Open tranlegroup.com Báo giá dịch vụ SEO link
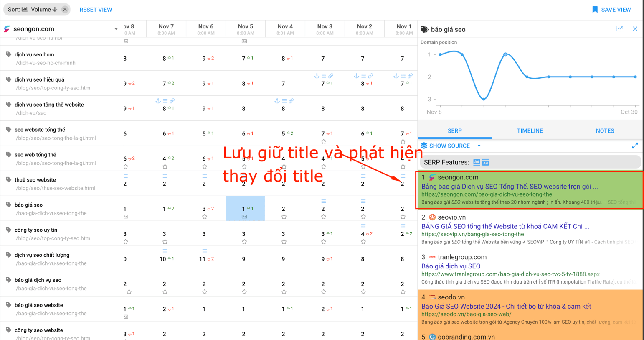The width and height of the screenshot is (644, 340). tap(451, 266)
